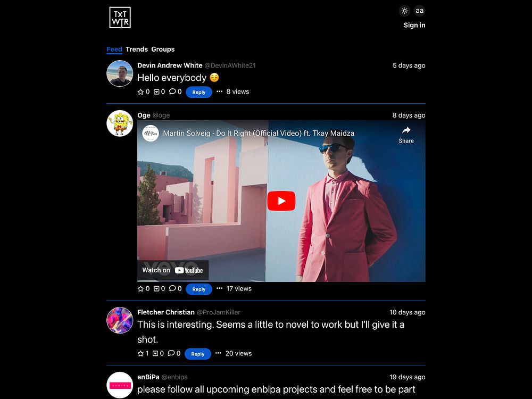This screenshot has width=532, height=399.
Task: Play the Martin Solveig YouTube video
Action: [281, 201]
